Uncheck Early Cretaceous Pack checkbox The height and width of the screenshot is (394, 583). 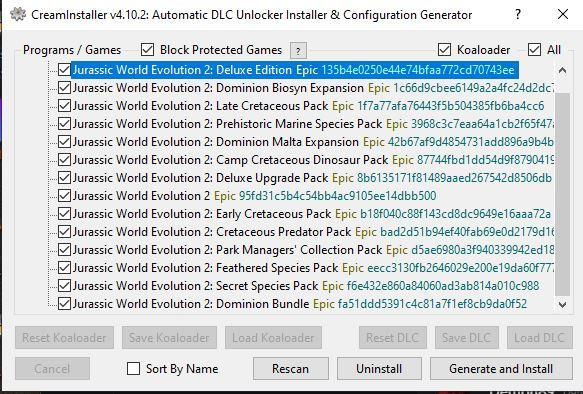[64, 214]
